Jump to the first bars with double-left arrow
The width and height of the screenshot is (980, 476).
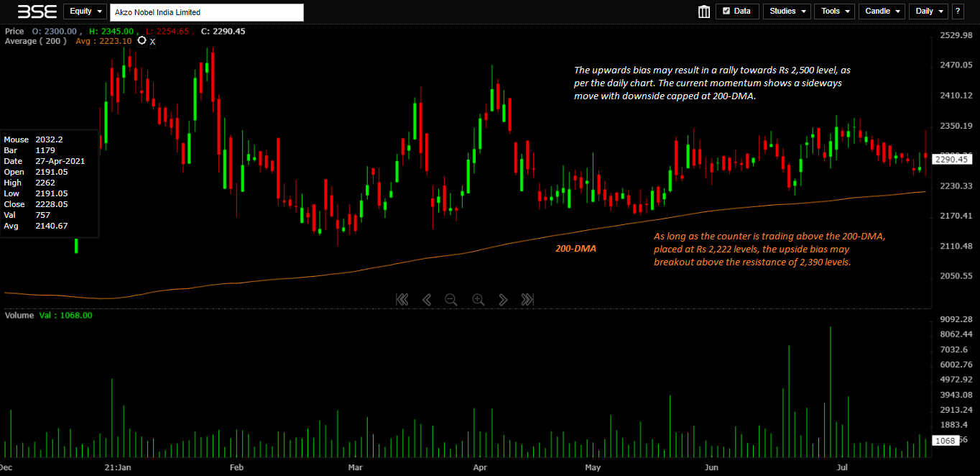pos(402,300)
